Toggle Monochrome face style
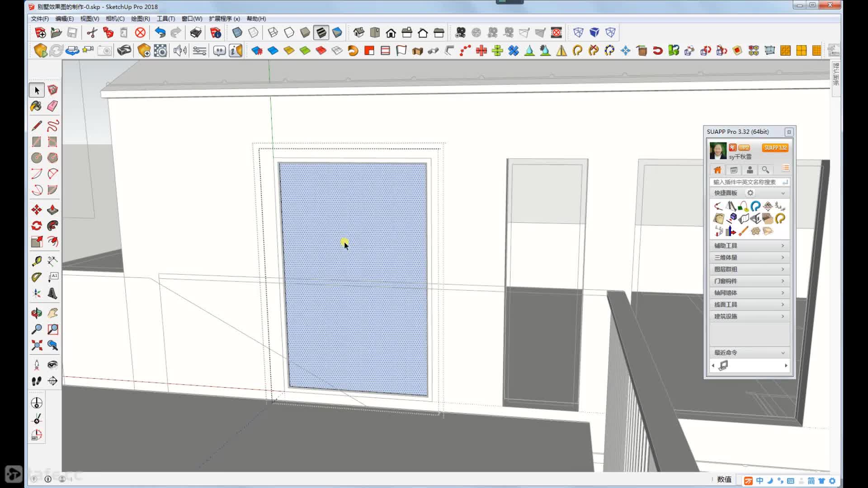 tap(337, 33)
